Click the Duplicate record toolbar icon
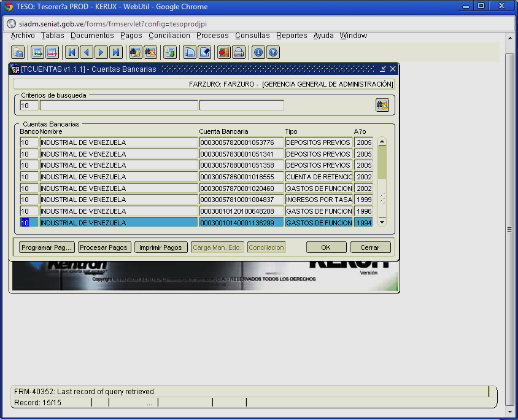 pos(190,52)
